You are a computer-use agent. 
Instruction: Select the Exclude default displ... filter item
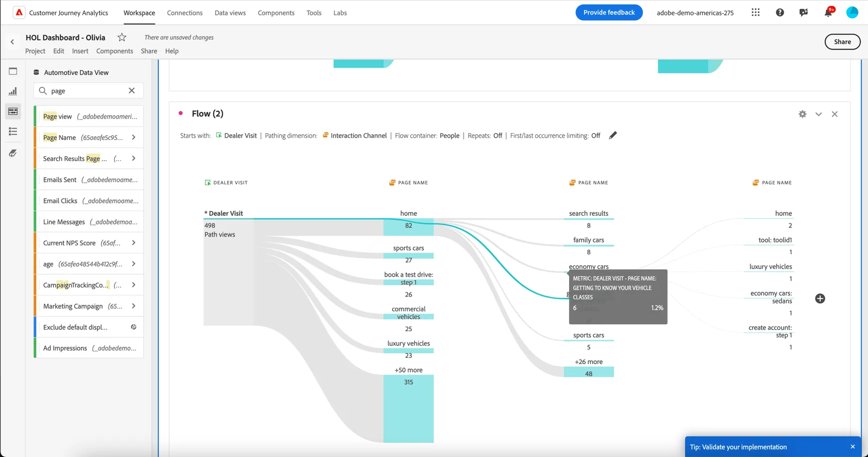tap(89, 327)
